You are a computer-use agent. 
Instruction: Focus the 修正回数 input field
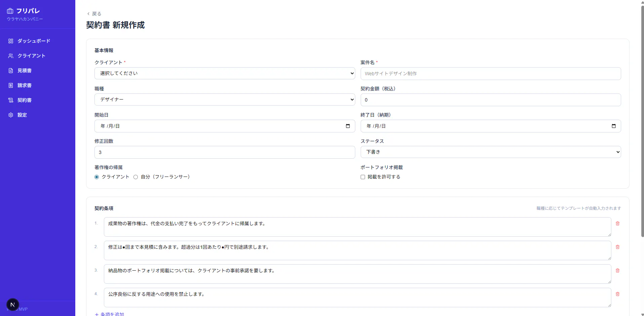coord(225,152)
